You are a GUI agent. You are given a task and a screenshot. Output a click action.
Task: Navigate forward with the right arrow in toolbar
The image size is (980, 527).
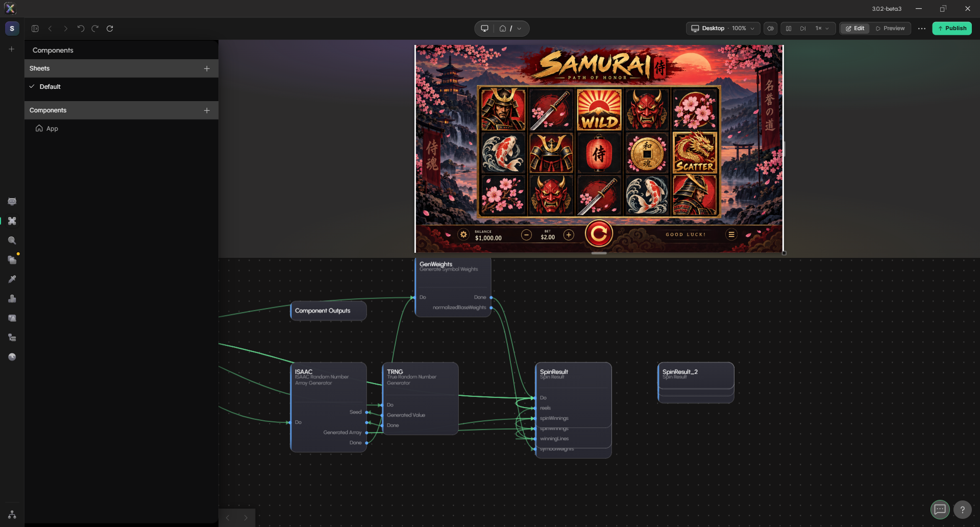pos(65,29)
